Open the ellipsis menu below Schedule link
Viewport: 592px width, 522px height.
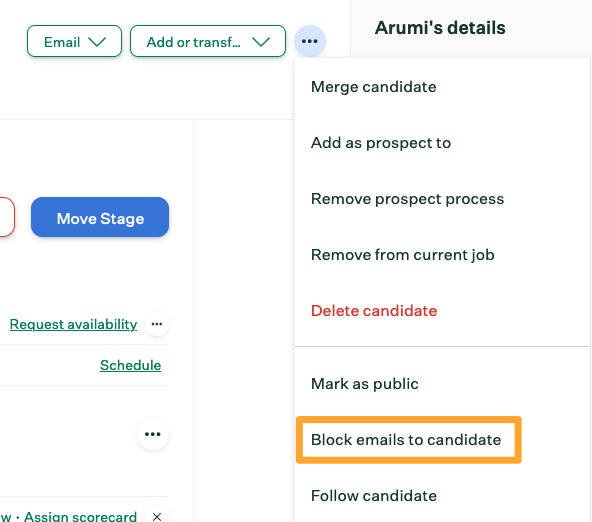pos(153,434)
